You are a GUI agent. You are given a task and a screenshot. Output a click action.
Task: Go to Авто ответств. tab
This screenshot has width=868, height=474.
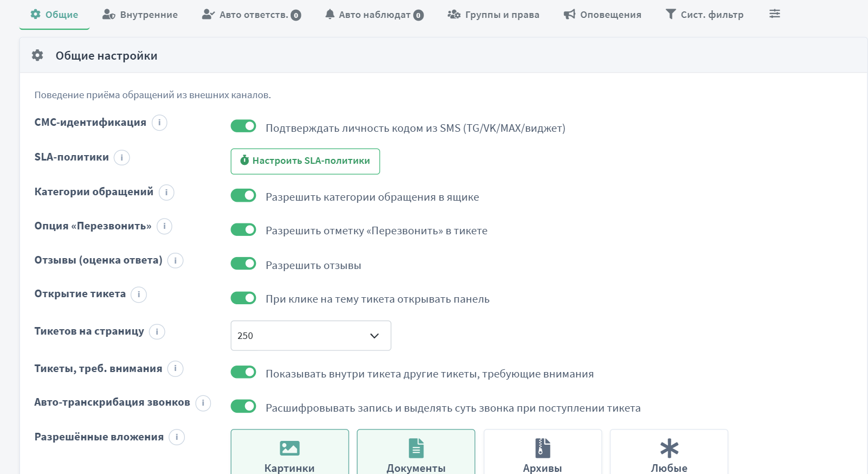(251, 15)
